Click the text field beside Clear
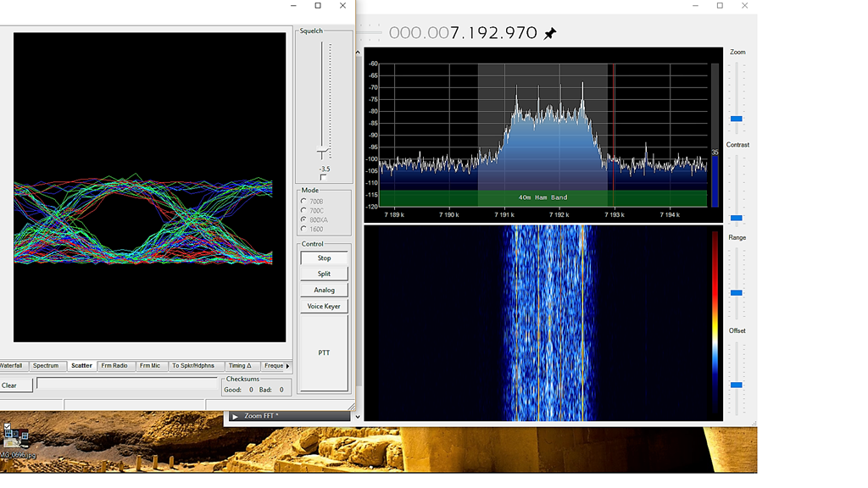This screenshot has width=868, height=488. [x=127, y=385]
